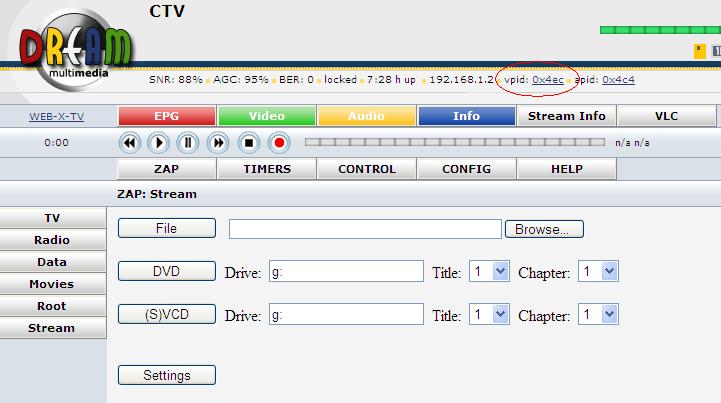The height and width of the screenshot is (403, 721).
Task: Click the CTV channel name
Action: pyautogui.click(x=167, y=11)
